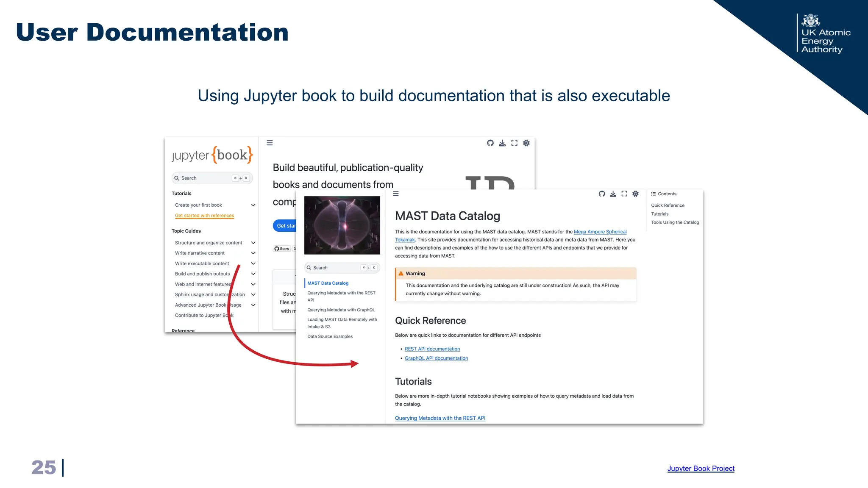The height and width of the screenshot is (488, 868).
Task: Toggle fullscreen icon in Jupyter Book window
Action: tap(514, 143)
